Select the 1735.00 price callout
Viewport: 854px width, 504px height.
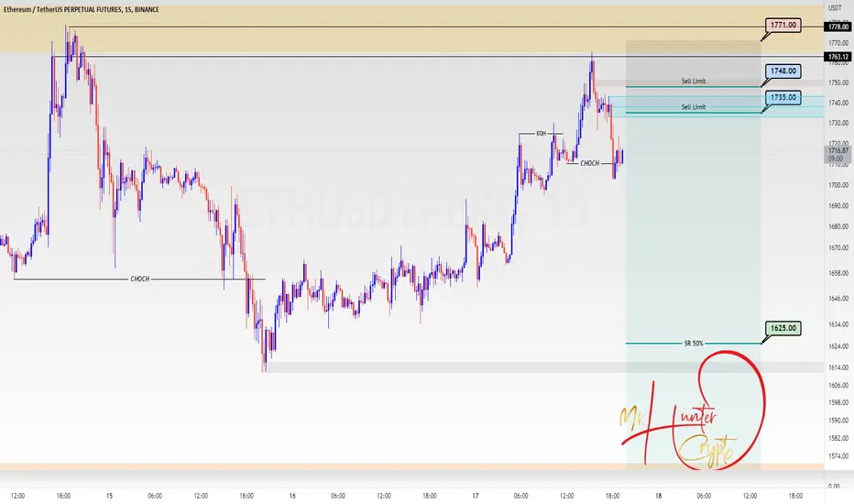tap(783, 97)
